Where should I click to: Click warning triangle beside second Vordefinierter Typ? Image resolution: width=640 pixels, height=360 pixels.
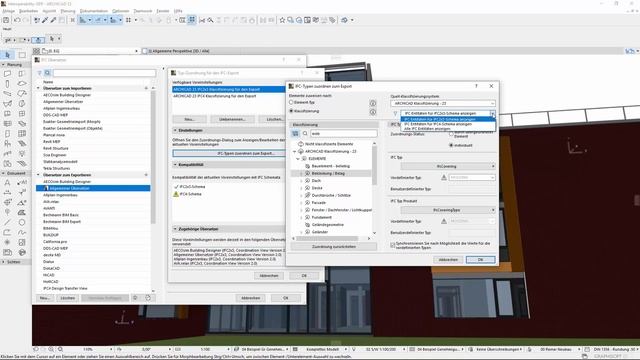coord(444,221)
